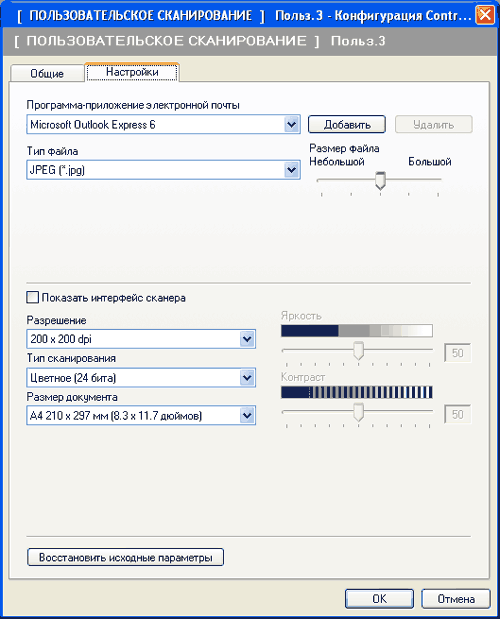Close the configuration dialog window

(485, 15)
